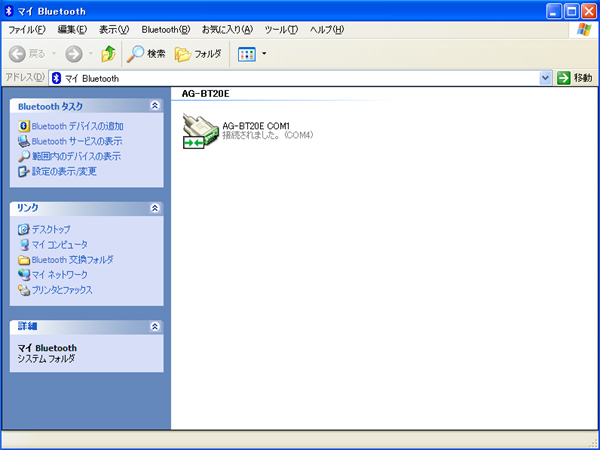
Task: Click Bluetooth デバイスの追加 link
Action: (x=77, y=126)
